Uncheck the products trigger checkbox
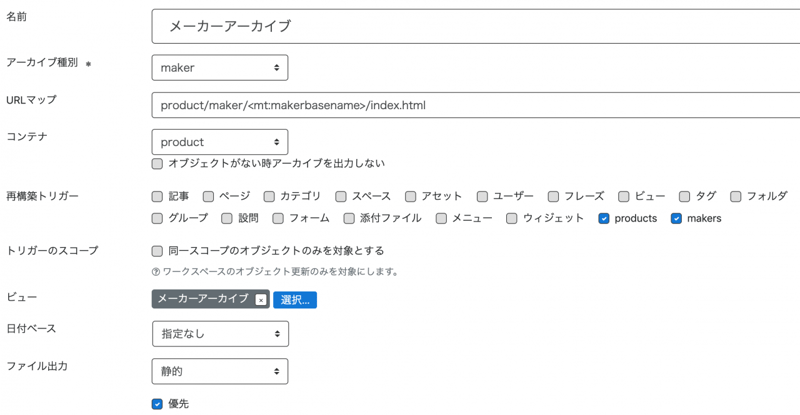The height and width of the screenshot is (415, 800). [604, 218]
